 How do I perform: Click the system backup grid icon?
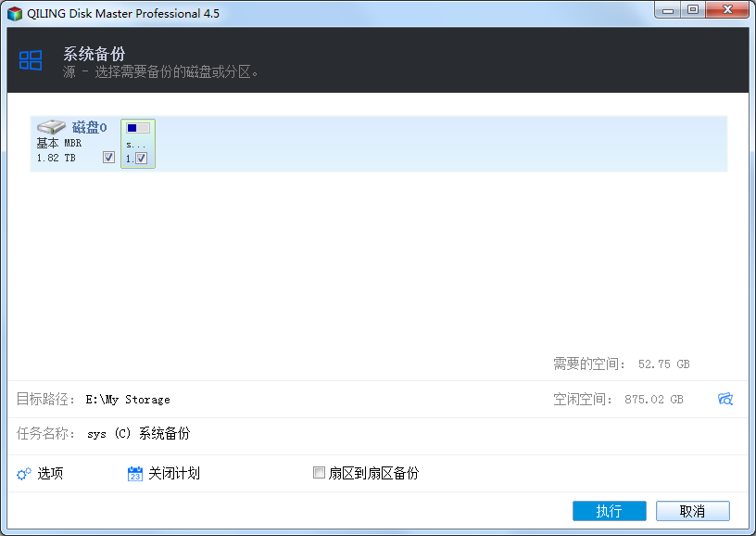pyautogui.click(x=31, y=60)
